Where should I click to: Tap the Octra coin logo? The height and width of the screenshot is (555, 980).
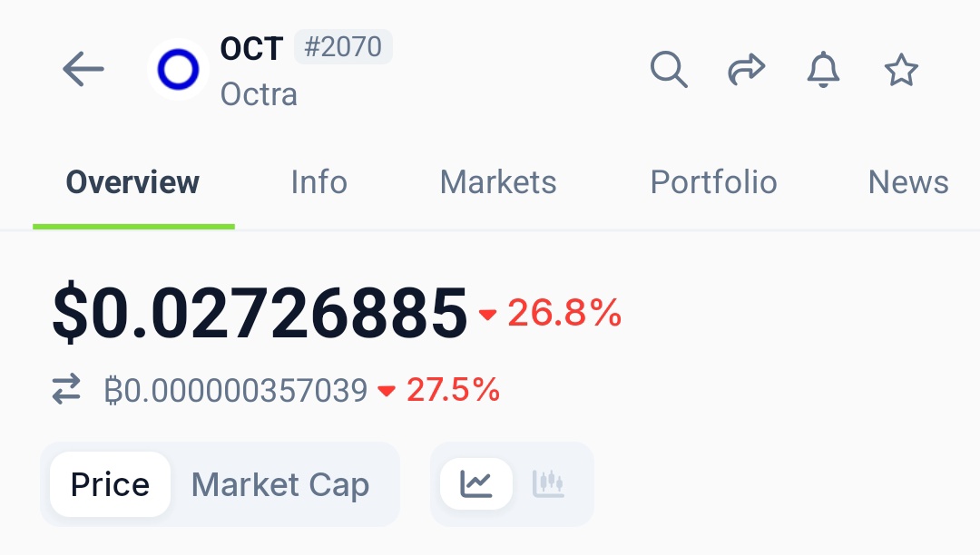(178, 70)
